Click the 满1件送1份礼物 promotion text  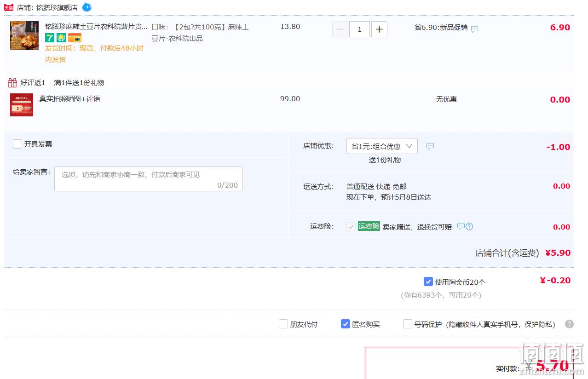[x=79, y=83]
